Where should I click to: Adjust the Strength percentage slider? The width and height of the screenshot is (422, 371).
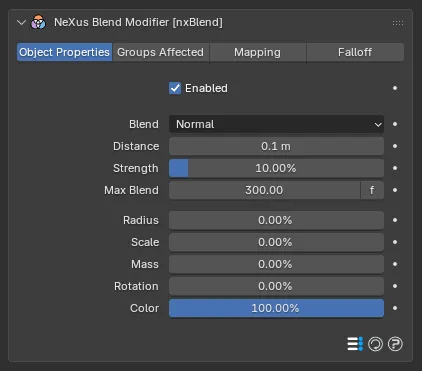[276, 168]
